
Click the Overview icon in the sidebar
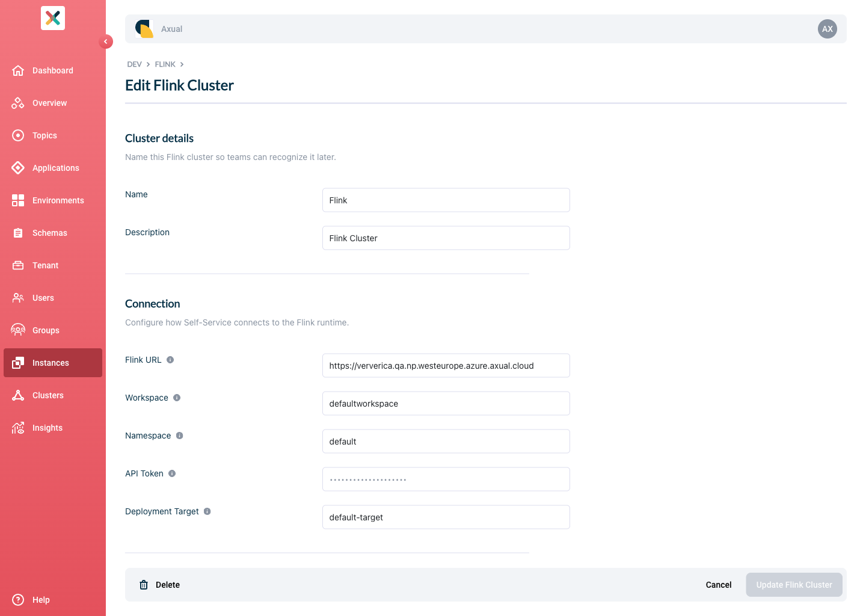[18, 103]
